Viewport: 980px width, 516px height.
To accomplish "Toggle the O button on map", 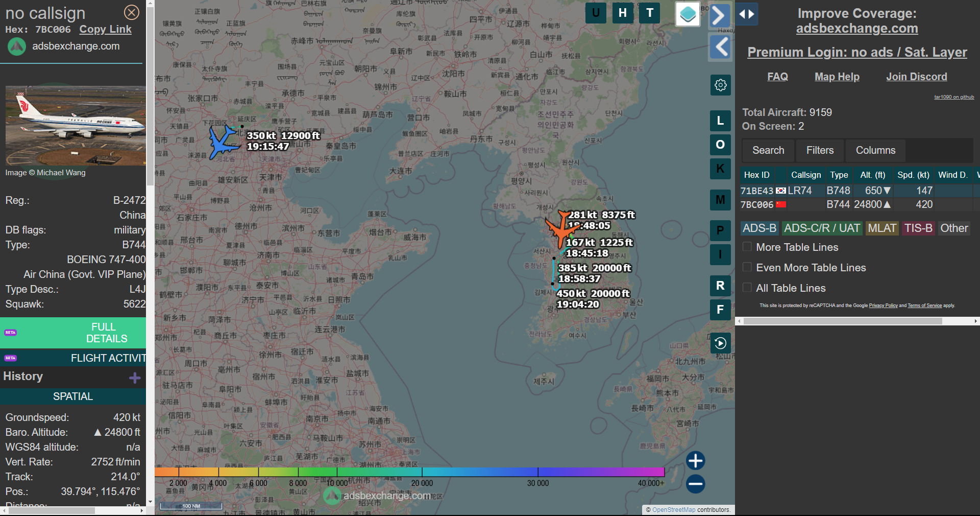I will pos(720,145).
